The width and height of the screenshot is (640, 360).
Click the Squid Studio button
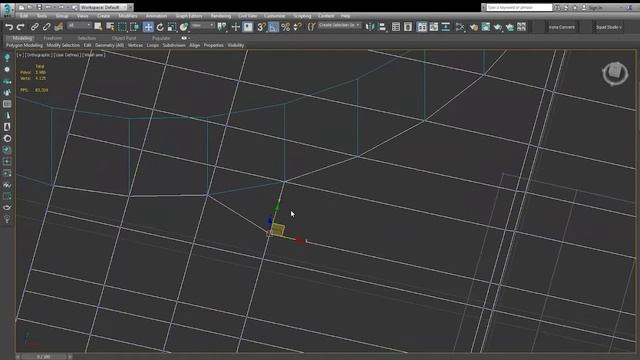point(609,27)
